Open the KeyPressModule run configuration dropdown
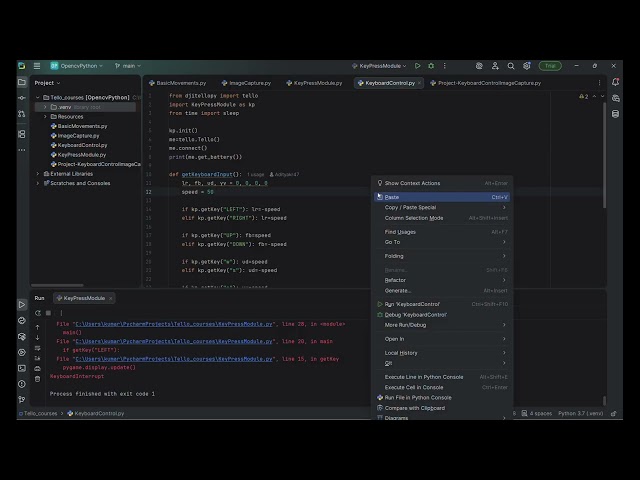The width and height of the screenshot is (640, 480). [380, 66]
